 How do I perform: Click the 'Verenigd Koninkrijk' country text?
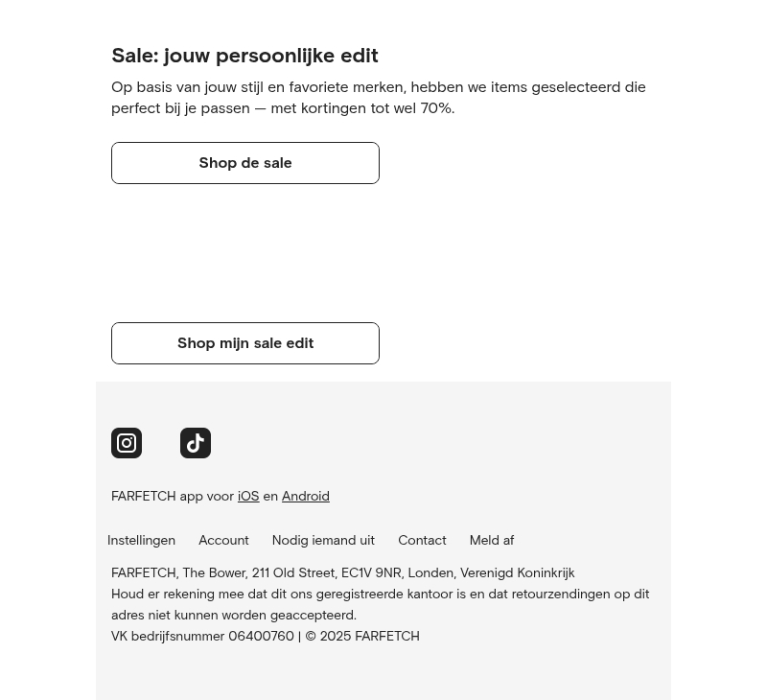517,572
